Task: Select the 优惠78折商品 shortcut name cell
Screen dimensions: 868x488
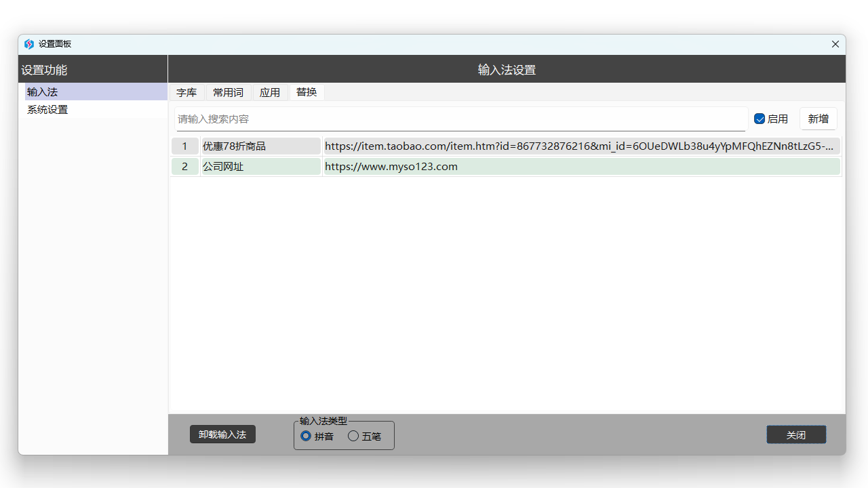Action: coord(260,146)
